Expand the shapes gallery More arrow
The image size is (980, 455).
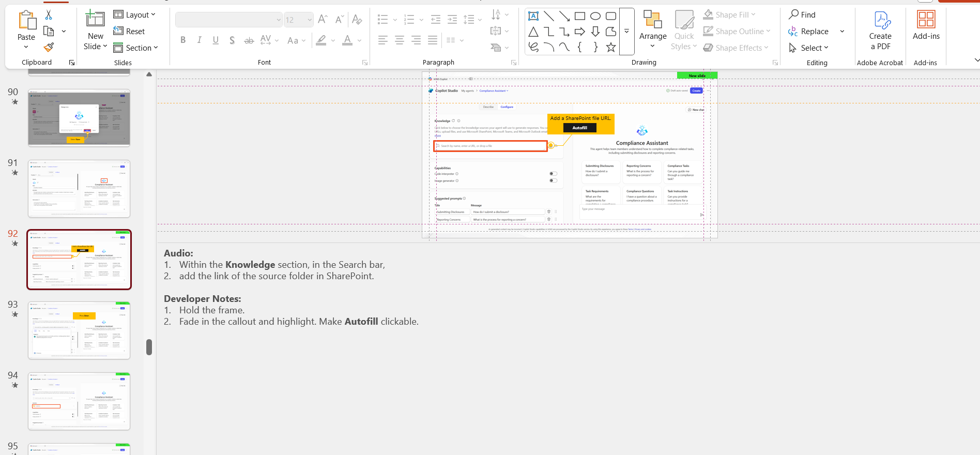(x=626, y=32)
